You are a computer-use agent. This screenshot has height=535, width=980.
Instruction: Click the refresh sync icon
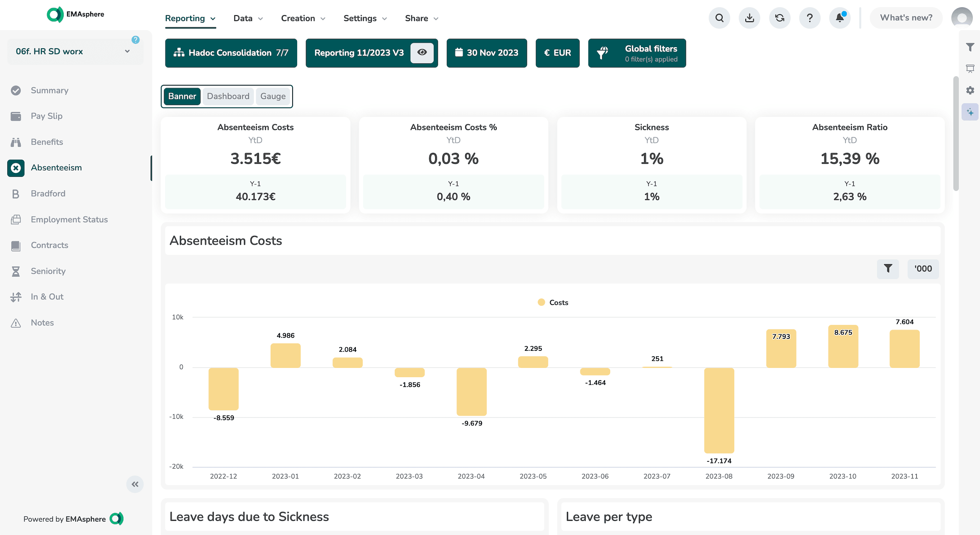pyautogui.click(x=779, y=18)
